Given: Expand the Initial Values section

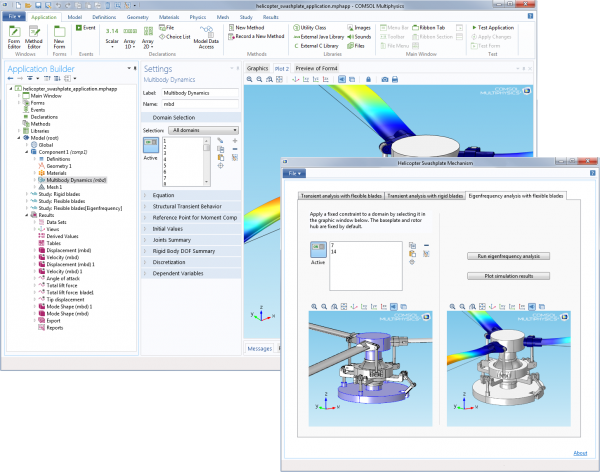Looking at the screenshot, I should point(191,229).
